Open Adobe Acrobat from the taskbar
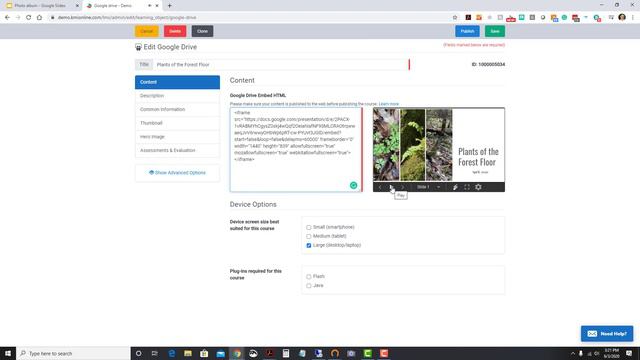This screenshot has height=360, width=640. coord(269,353)
